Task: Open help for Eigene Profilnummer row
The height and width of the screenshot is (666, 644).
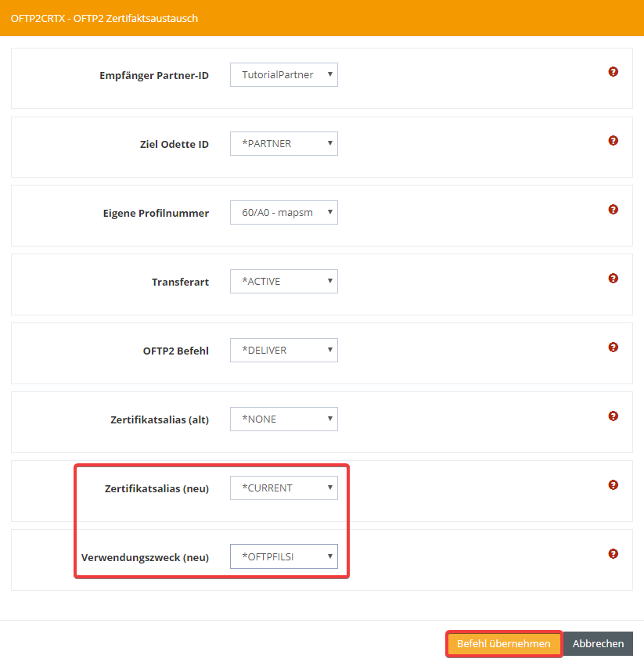Action: pyautogui.click(x=613, y=210)
